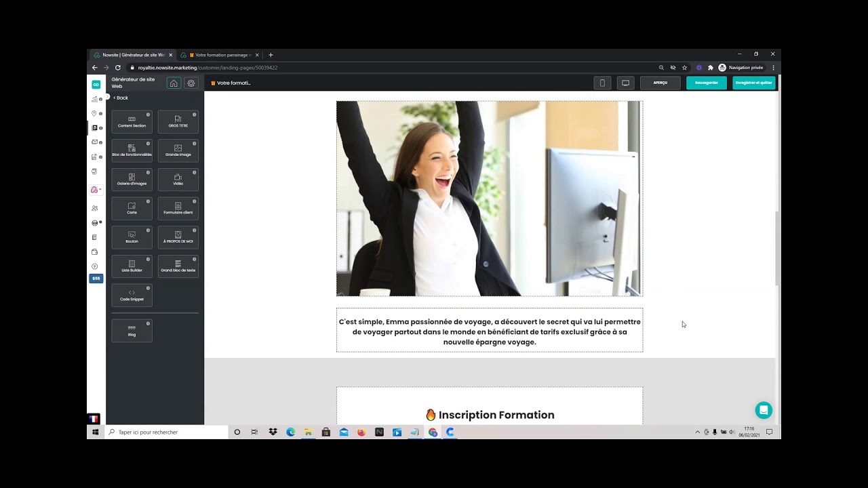
Task: Open Firefox from taskbar
Action: point(361,432)
